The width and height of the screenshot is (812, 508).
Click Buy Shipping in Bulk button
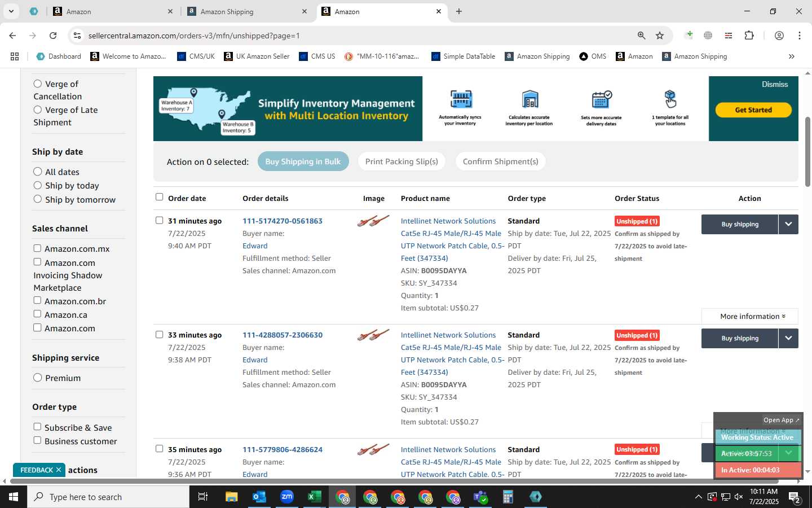pos(303,161)
